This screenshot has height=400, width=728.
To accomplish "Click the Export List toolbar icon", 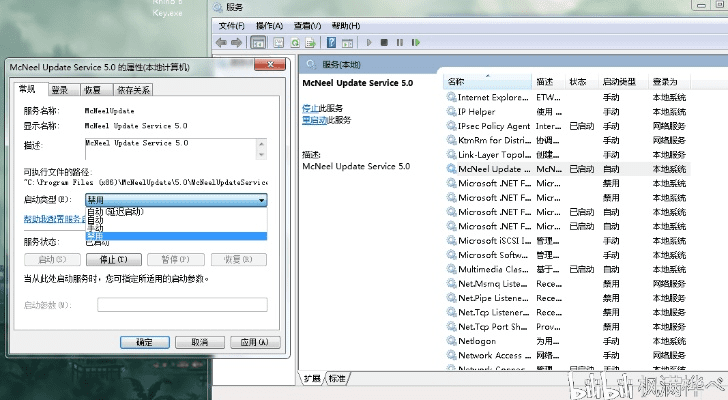I will pyautogui.click(x=310, y=43).
